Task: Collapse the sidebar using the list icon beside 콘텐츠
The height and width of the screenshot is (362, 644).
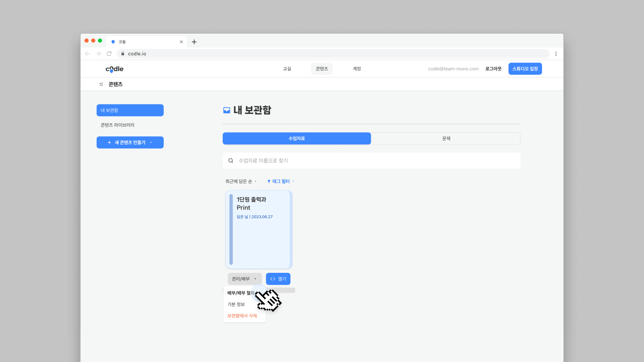Action: [x=101, y=84]
